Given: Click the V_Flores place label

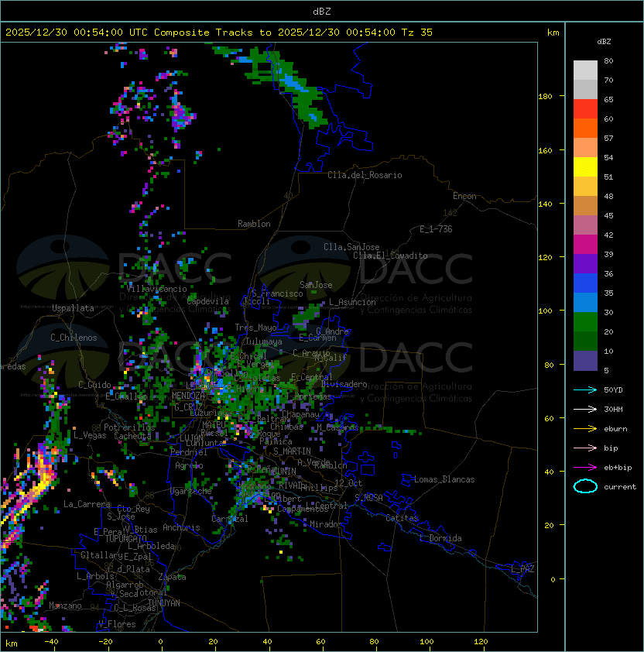Looking at the screenshot, I should (117, 624).
